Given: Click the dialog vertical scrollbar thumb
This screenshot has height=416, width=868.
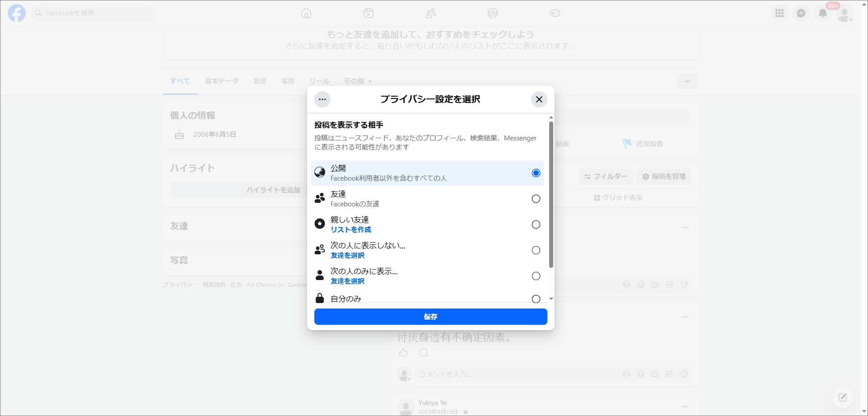Looking at the screenshot, I should [x=551, y=194].
